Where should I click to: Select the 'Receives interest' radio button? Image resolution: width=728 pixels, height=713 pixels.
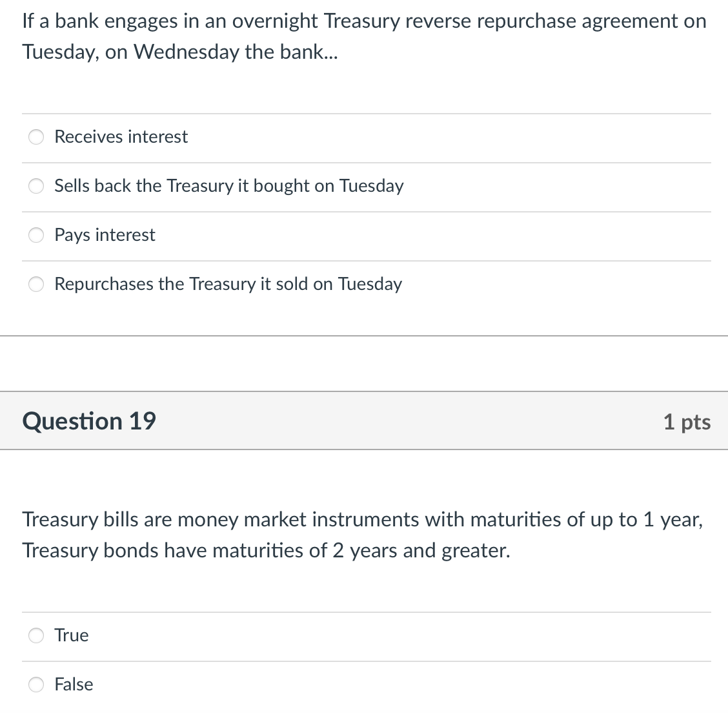coord(36,137)
